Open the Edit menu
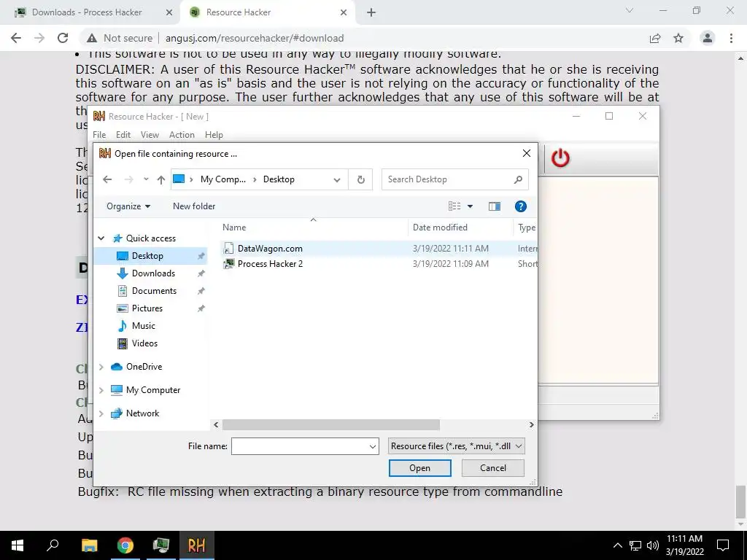747x560 pixels. (x=123, y=135)
